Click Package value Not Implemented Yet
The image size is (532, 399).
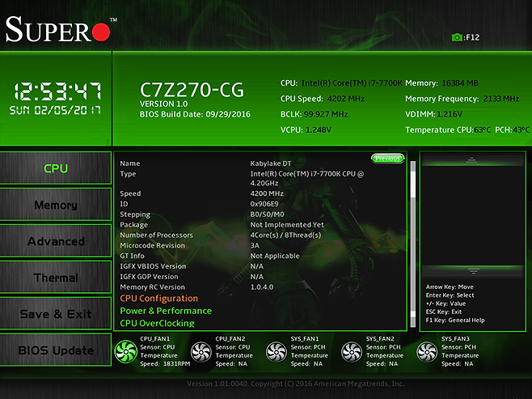click(x=287, y=224)
